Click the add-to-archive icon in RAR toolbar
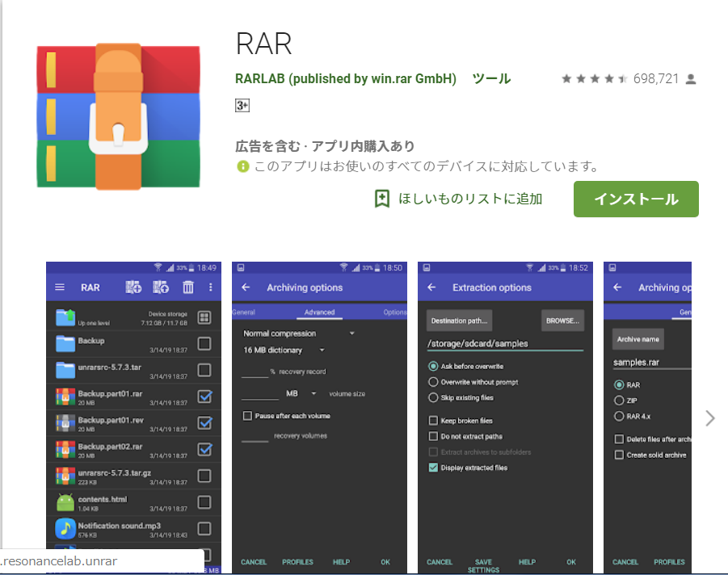 tap(133, 287)
